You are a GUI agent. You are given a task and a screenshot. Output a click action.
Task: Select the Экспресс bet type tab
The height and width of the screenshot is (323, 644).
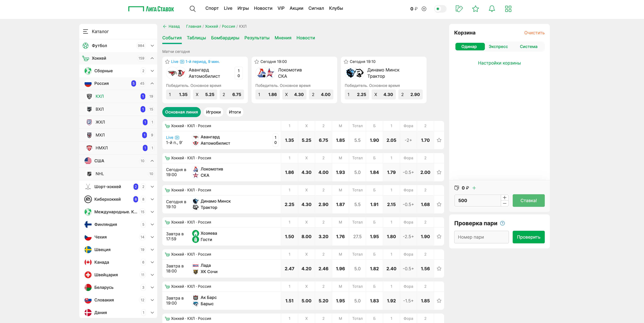pos(498,47)
